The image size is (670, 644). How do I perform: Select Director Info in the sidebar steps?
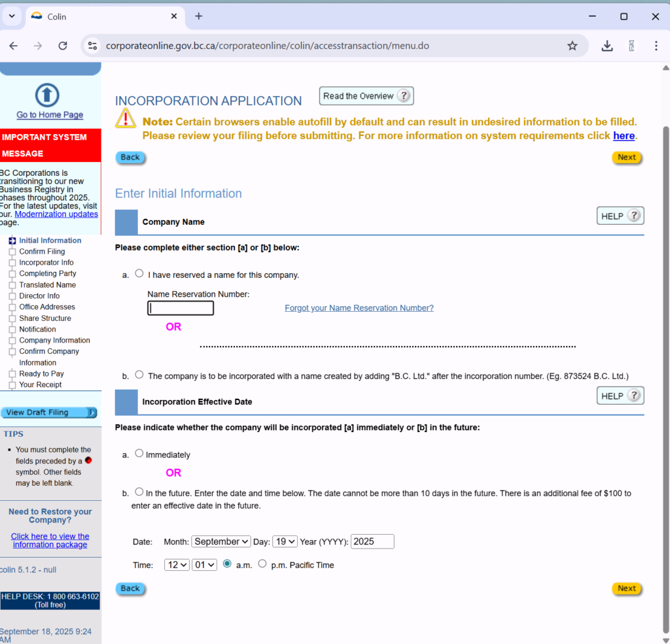click(x=39, y=296)
